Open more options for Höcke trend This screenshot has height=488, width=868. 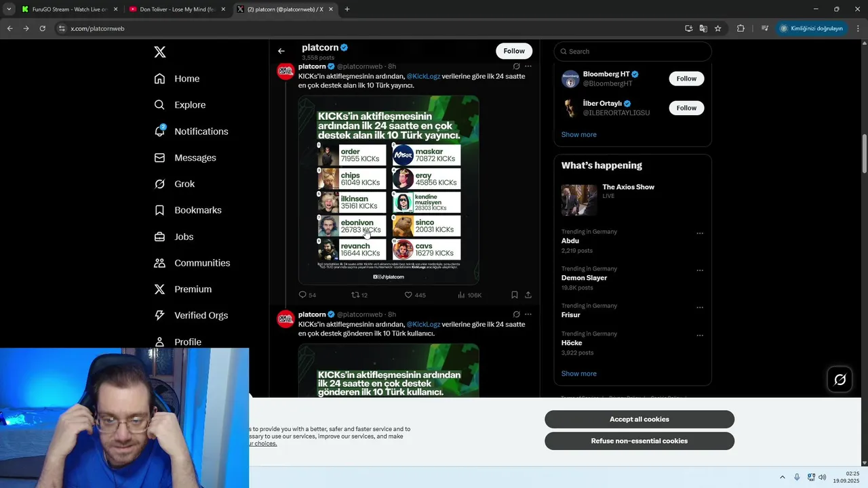[x=700, y=335]
